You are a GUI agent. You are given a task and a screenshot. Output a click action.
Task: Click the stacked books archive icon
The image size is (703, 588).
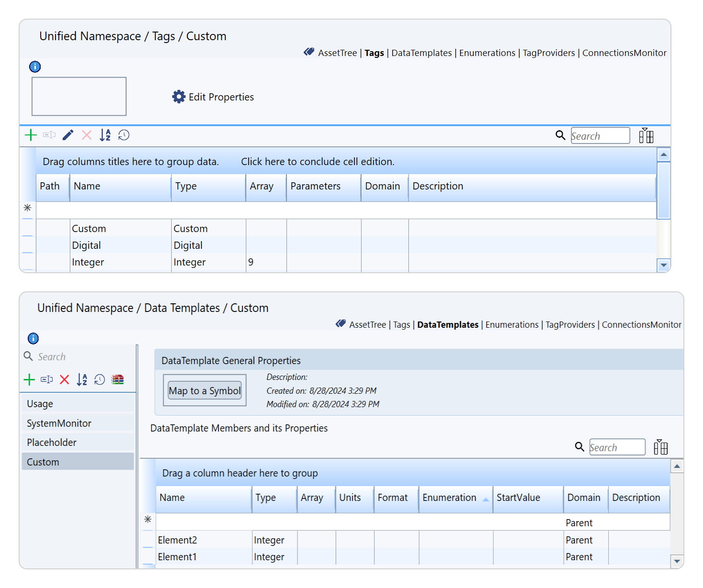pyautogui.click(x=118, y=380)
